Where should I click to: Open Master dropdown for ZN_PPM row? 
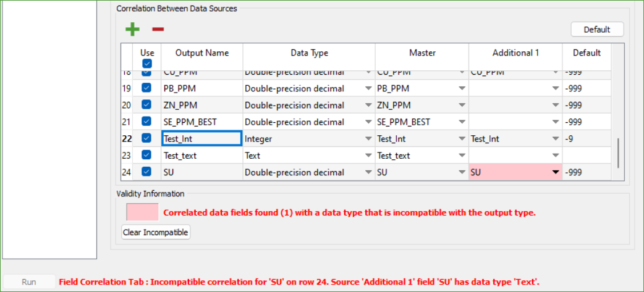[x=462, y=106]
